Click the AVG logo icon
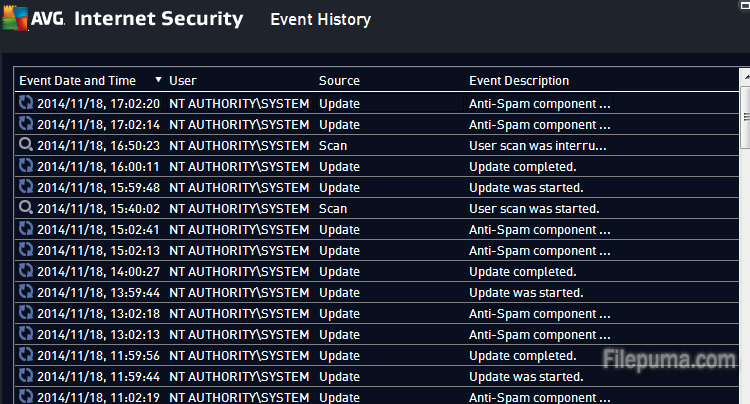The width and height of the screenshot is (750, 404). point(32,18)
